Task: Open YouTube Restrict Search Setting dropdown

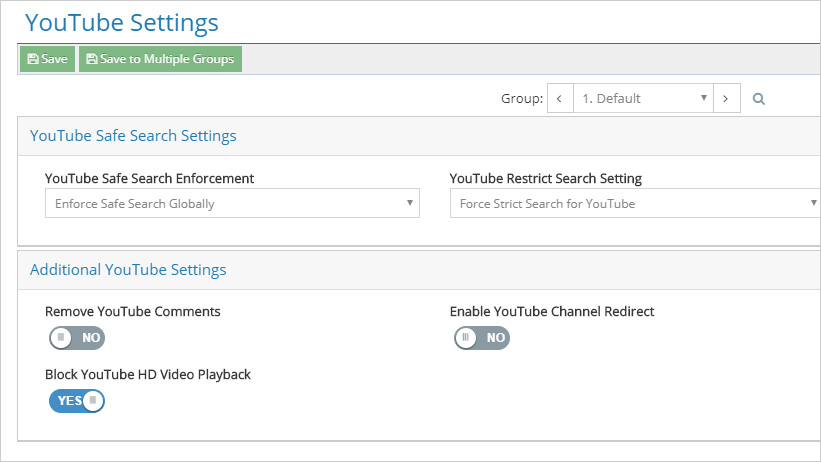Action: point(635,203)
